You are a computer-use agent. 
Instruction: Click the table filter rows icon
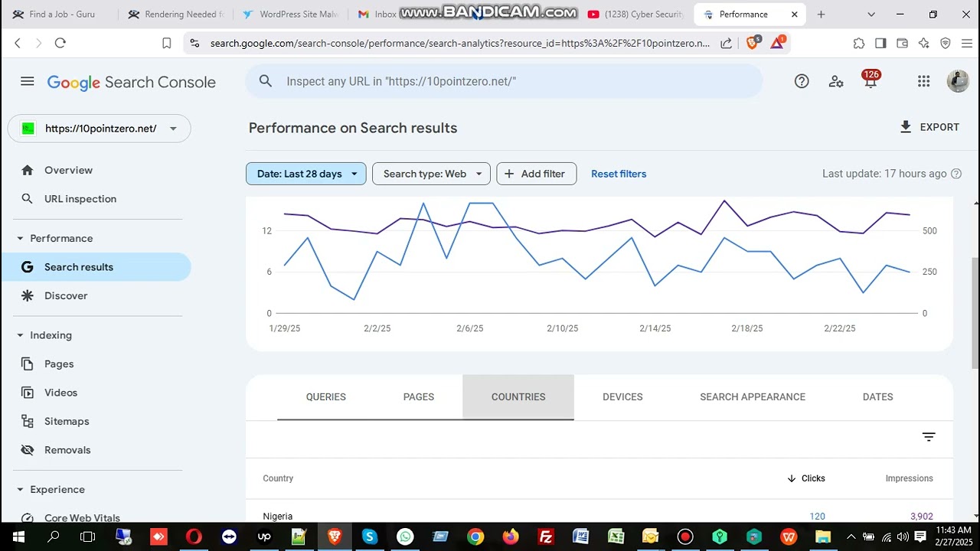click(x=929, y=437)
